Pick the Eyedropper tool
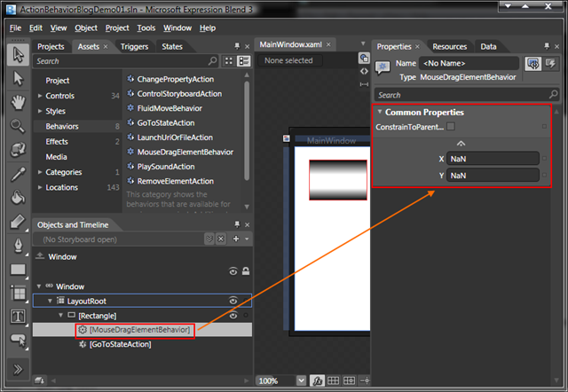The height and width of the screenshot is (392, 568). tap(18, 174)
